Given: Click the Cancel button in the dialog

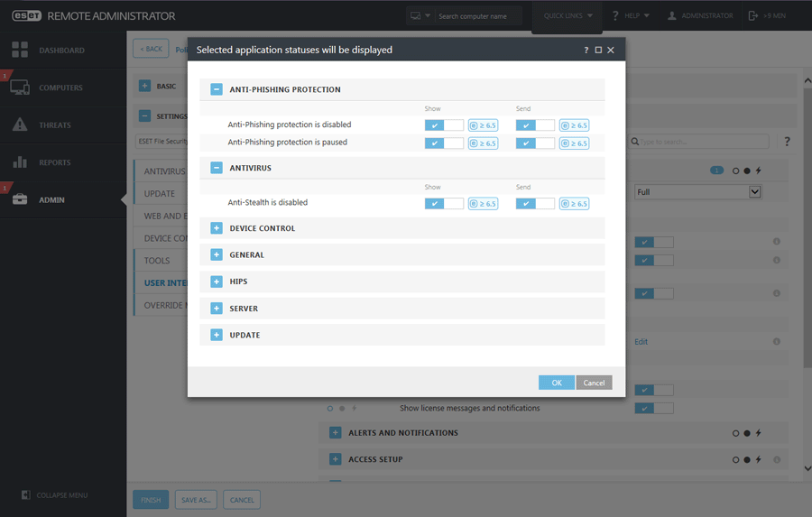Looking at the screenshot, I should [x=594, y=383].
